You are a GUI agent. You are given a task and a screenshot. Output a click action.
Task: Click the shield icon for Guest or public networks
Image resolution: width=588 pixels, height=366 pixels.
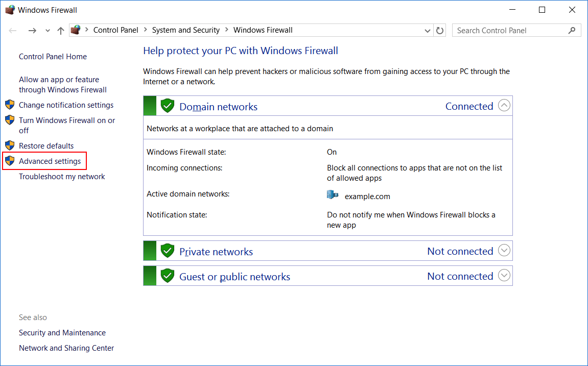click(168, 276)
